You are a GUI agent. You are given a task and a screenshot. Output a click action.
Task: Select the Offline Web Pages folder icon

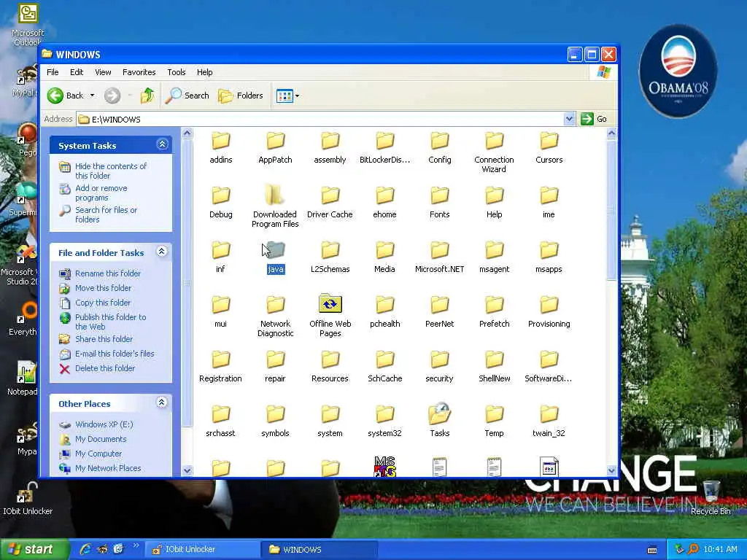pyautogui.click(x=330, y=304)
